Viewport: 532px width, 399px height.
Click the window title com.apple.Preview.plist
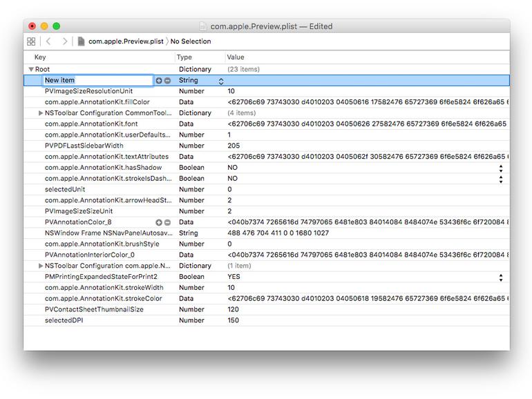tap(254, 26)
